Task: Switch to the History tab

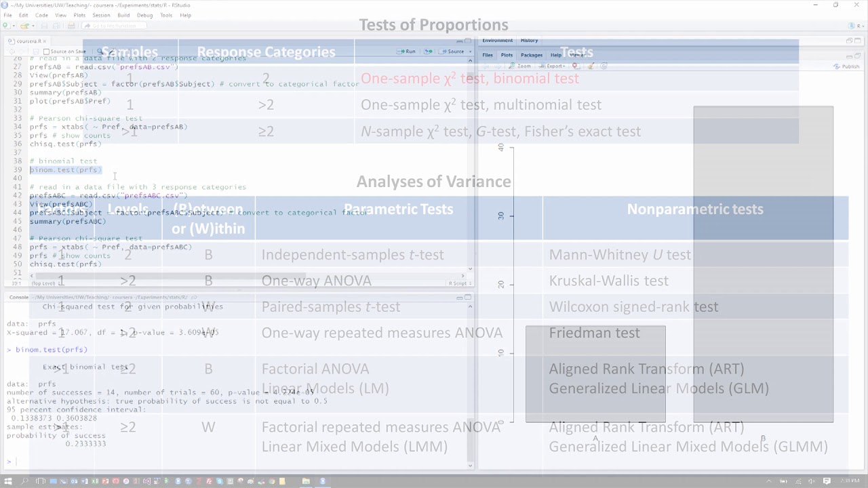Action: [x=529, y=41]
